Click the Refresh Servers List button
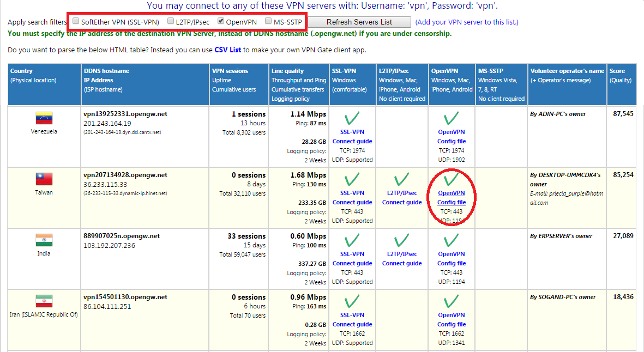Screen dimensions: 644x352 [359, 22]
